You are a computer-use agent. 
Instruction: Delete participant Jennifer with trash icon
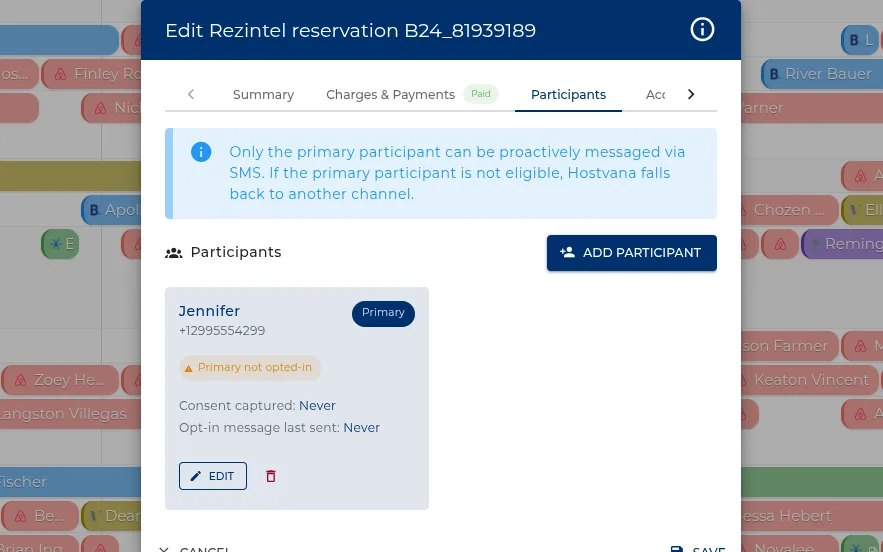pyautogui.click(x=271, y=476)
